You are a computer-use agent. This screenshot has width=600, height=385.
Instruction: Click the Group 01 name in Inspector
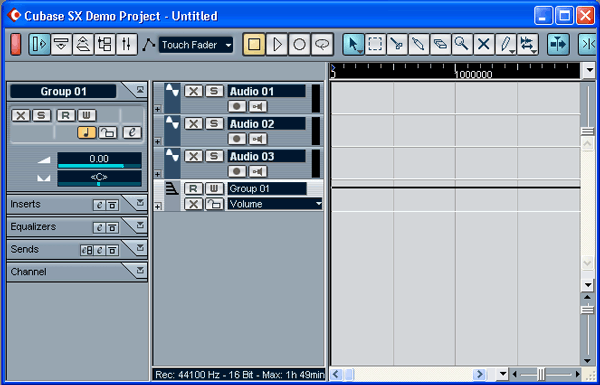(63, 91)
